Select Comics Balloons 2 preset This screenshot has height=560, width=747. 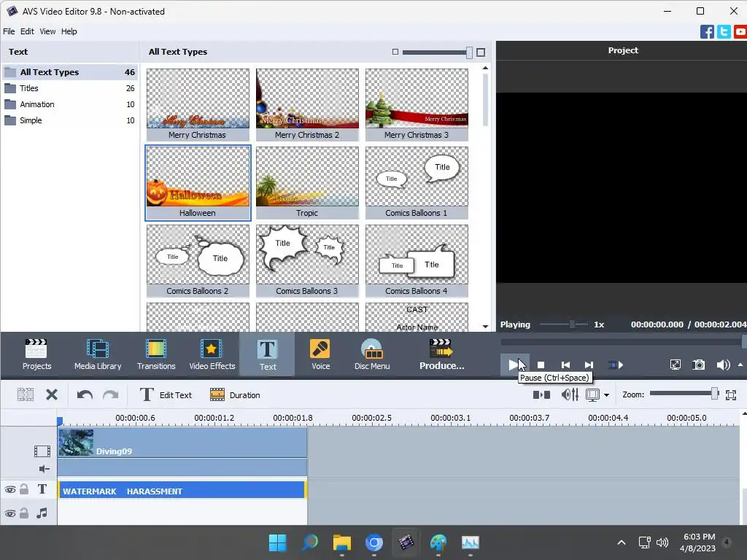198,261
